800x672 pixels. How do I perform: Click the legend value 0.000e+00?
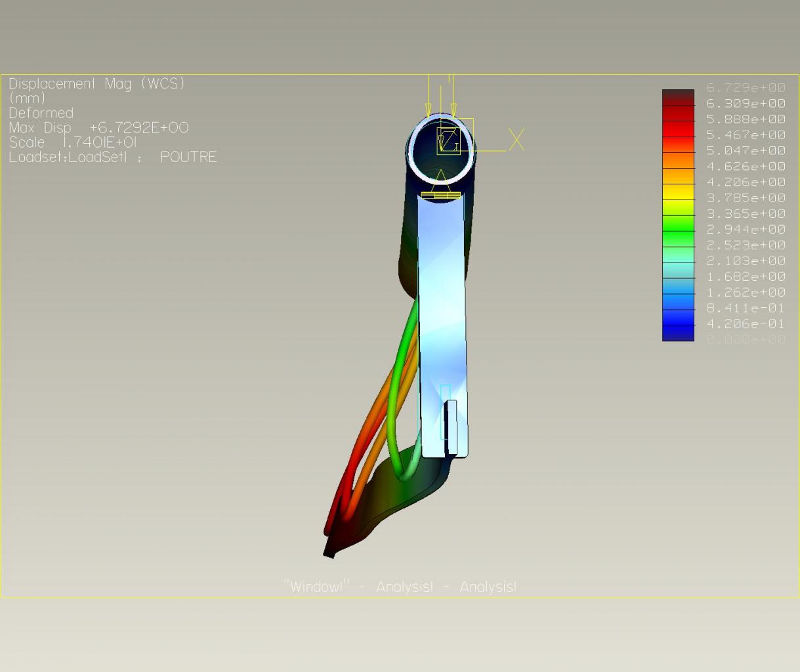point(746,339)
